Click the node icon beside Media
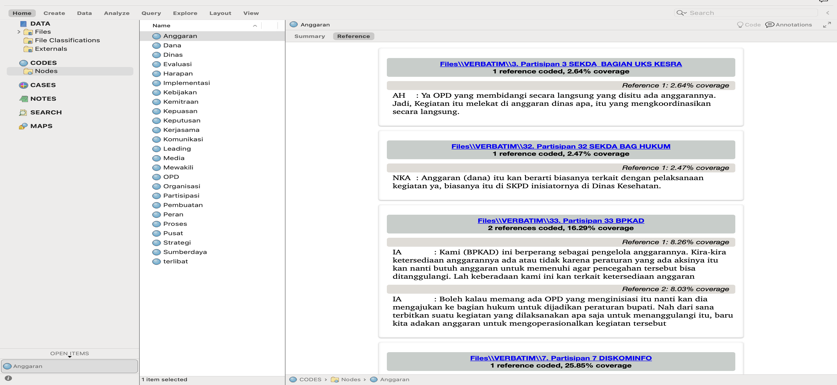Viewport: 837px width, 385px height. pyautogui.click(x=156, y=158)
